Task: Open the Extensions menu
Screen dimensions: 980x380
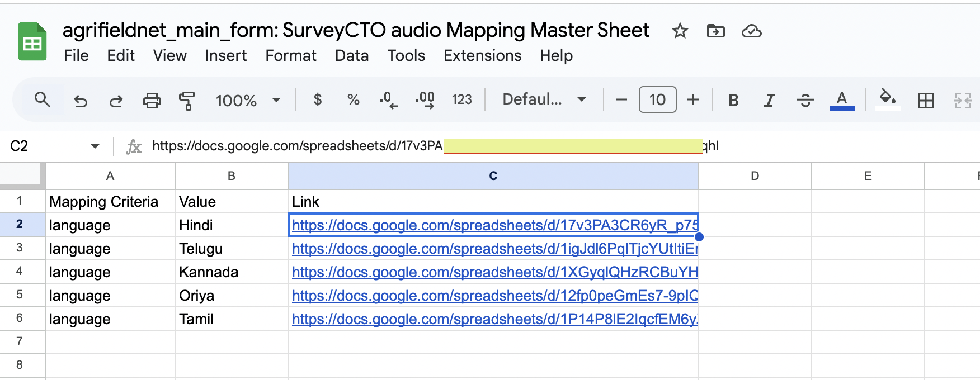Action: click(482, 55)
